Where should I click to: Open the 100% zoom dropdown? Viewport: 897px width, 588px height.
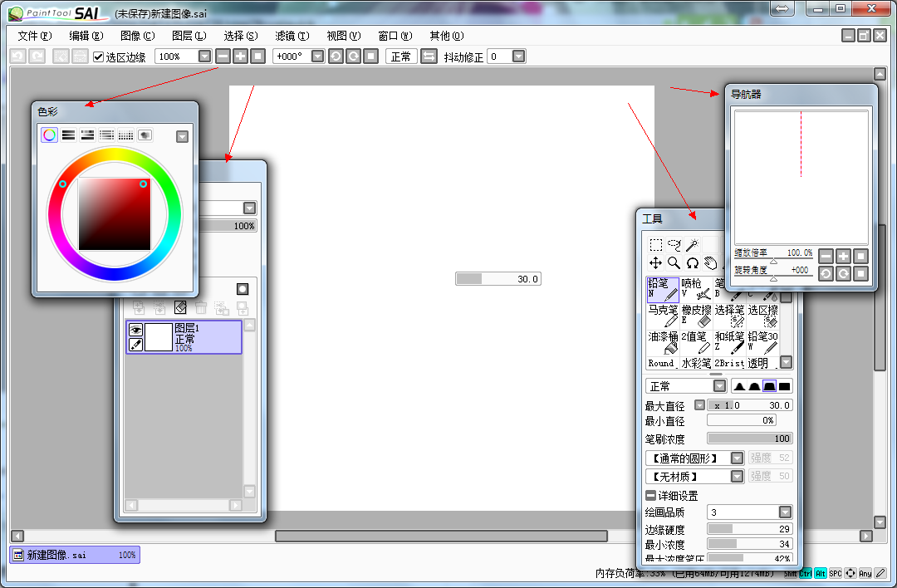click(204, 56)
